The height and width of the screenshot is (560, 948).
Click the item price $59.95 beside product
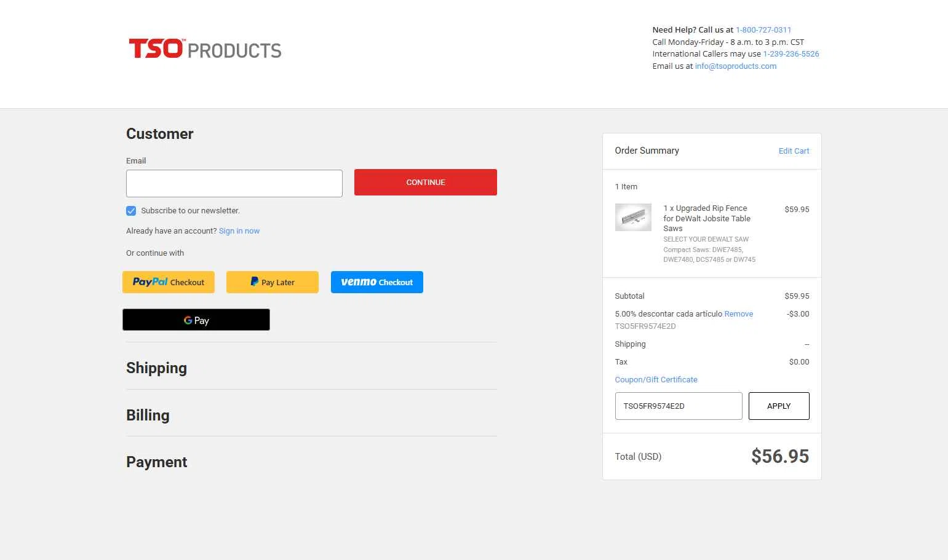click(797, 209)
